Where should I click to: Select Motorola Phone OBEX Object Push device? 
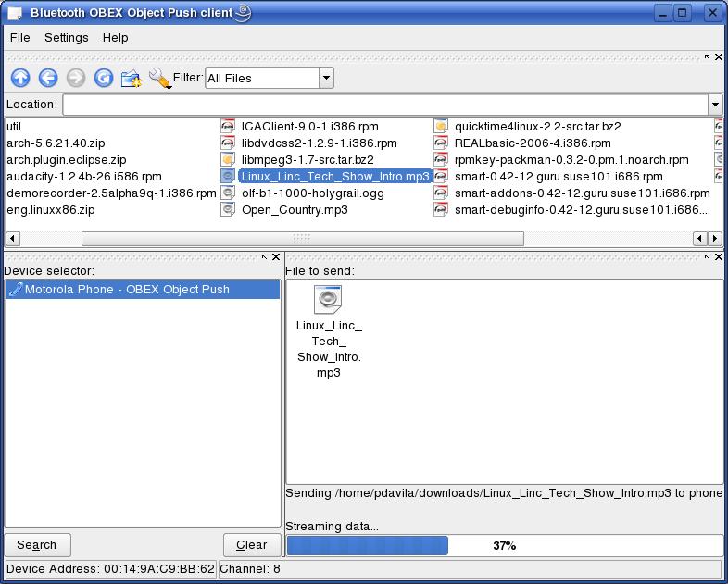[x=127, y=290]
